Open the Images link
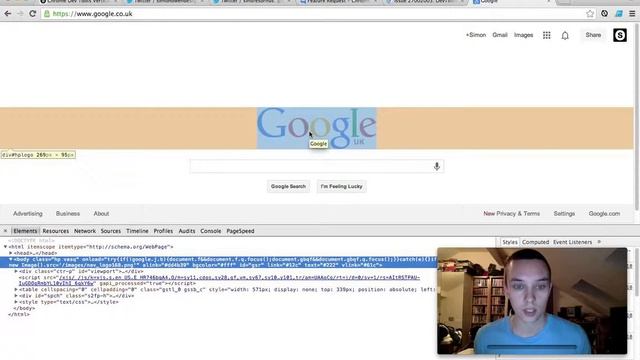Image resolution: width=640 pixels, height=360 pixels. pyautogui.click(x=523, y=35)
